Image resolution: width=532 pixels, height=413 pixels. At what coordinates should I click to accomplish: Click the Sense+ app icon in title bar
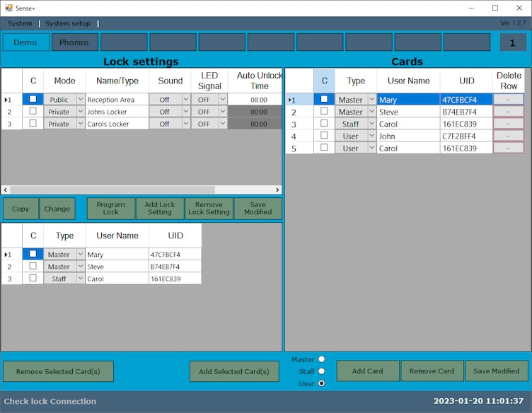pyautogui.click(x=8, y=8)
